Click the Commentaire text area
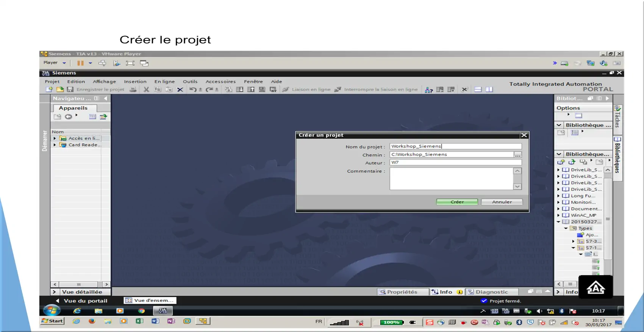Image resolution: width=644 pixels, height=332 pixels. (451, 179)
